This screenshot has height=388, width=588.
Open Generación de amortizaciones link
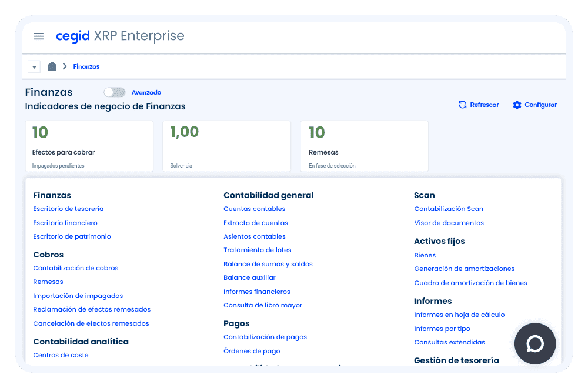[464, 269]
